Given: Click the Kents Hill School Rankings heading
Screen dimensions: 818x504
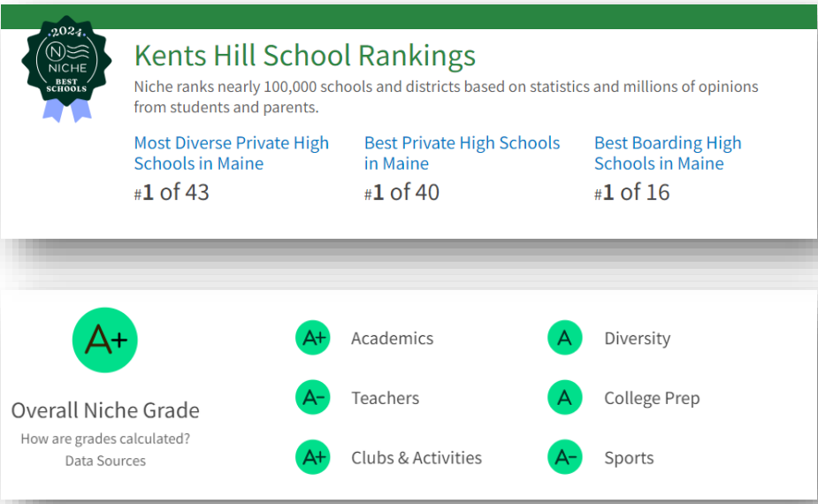Looking at the screenshot, I should 305,56.
